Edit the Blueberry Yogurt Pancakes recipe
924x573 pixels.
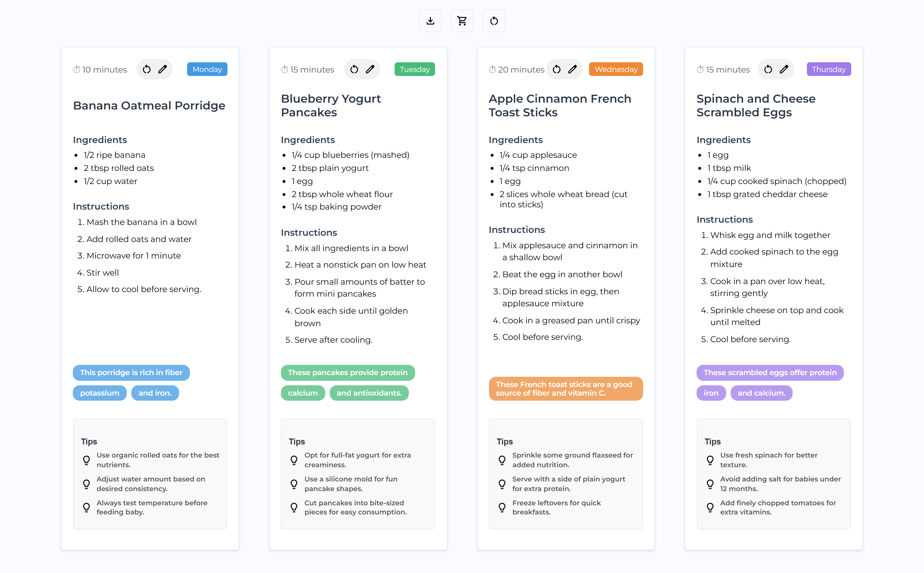(x=370, y=69)
